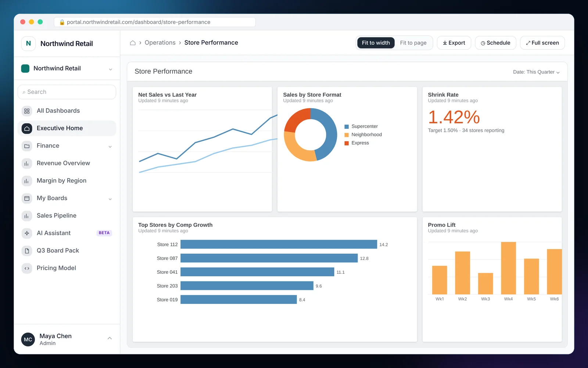Click the My Boards panel icon
The width and height of the screenshot is (588, 368).
point(27,198)
